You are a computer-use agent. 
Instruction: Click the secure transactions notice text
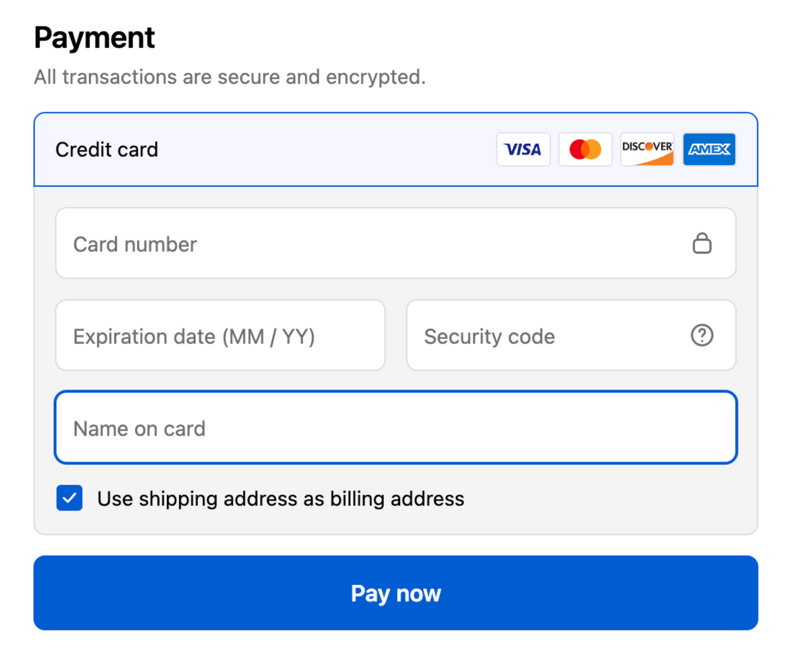(x=229, y=77)
